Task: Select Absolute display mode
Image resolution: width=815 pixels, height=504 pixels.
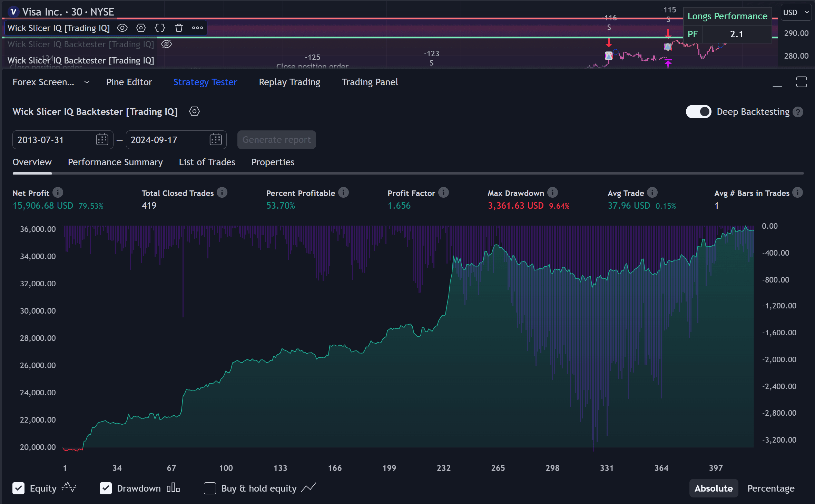Action: 714,488
